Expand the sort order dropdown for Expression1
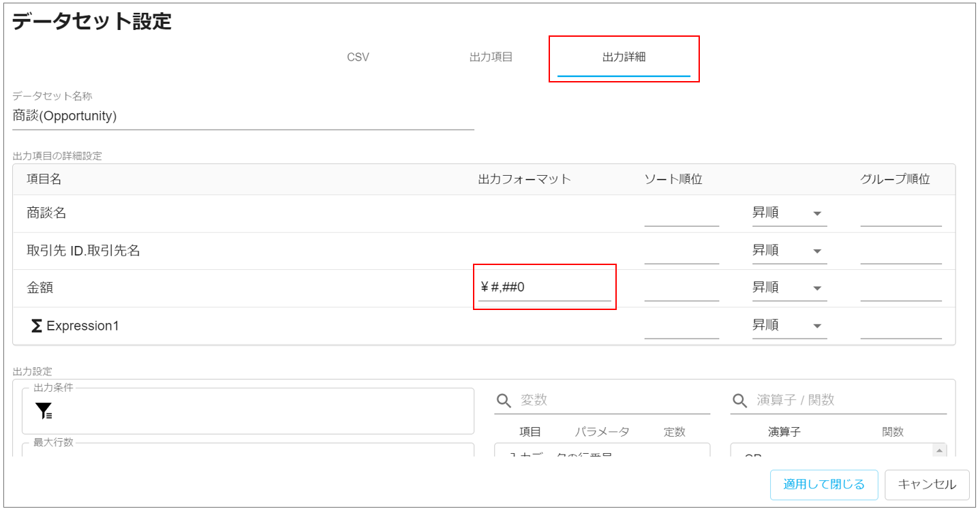The image size is (980, 511). (x=788, y=326)
